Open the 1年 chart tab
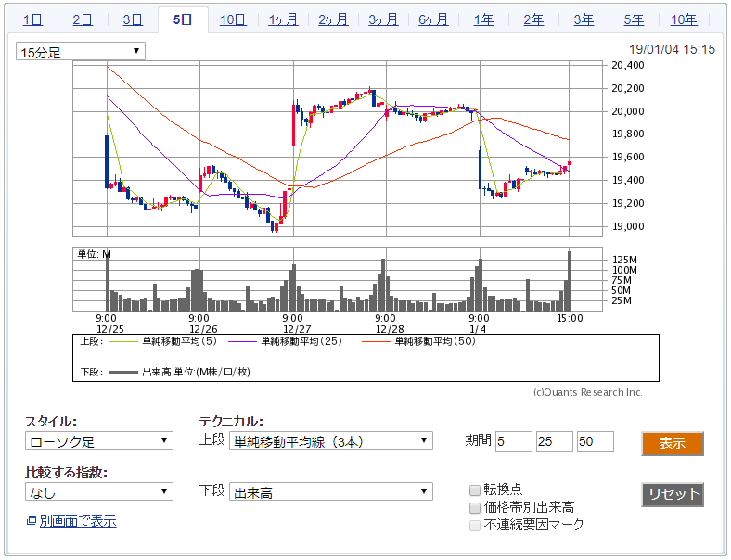The width and height of the screenshot is (731, 560). pos(483,19)
